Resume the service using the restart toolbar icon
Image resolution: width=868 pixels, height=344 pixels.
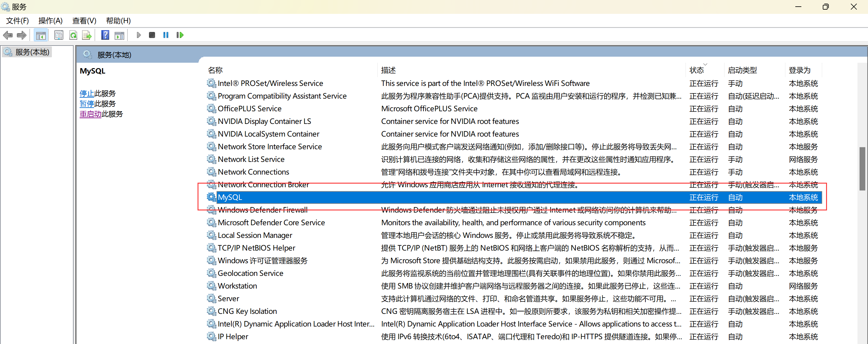pyautogui.click(x=179, y=35)
